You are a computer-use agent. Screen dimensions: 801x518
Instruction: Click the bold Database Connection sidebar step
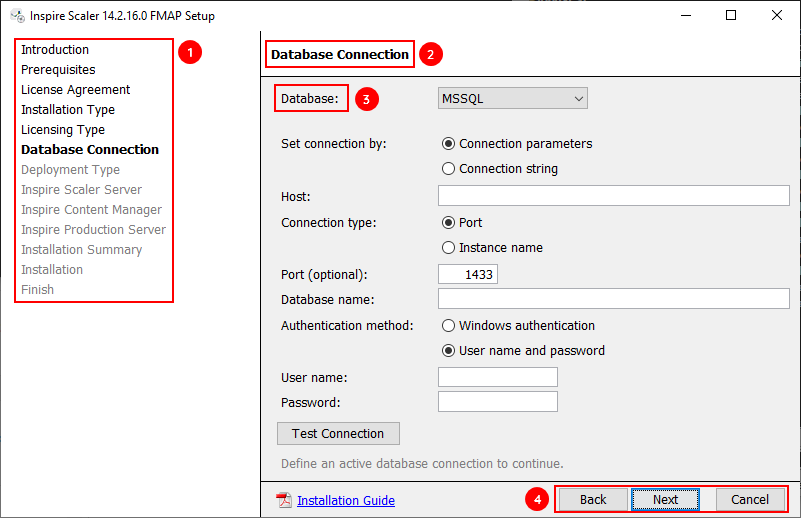point(90,150)
